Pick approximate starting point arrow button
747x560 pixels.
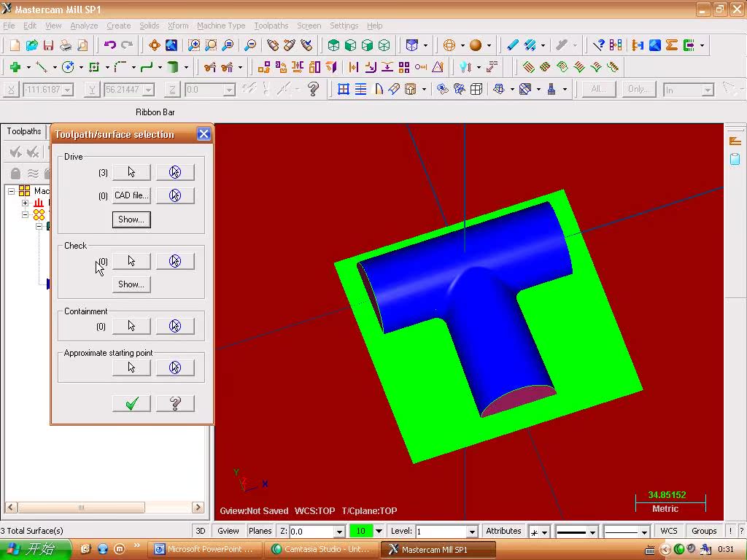[x=131, y=367]
